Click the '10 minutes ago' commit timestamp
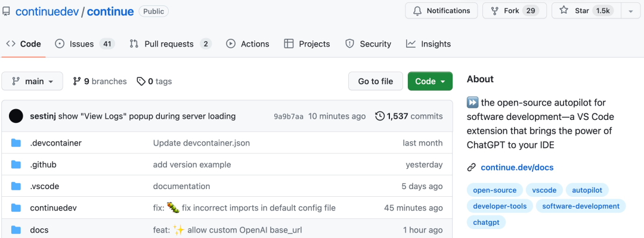Image resolution: width=644 pixels, height=238 pixels. (x=337, y=116)
